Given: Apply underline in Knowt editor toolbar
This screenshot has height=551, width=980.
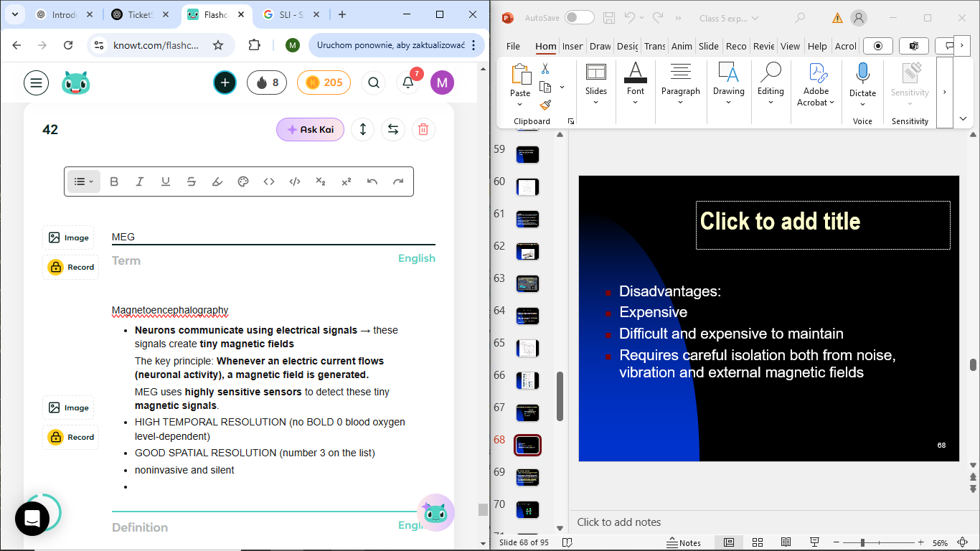Looking at the screenshot, I should 166,182.
